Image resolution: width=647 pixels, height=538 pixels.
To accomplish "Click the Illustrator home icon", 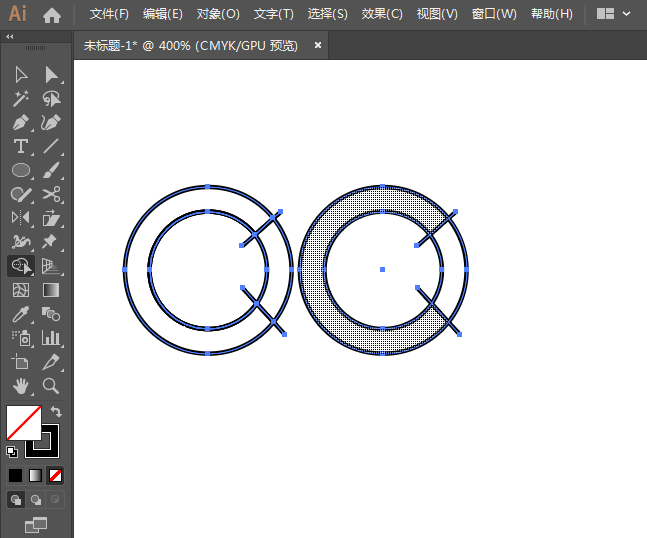I will point(52,15).
